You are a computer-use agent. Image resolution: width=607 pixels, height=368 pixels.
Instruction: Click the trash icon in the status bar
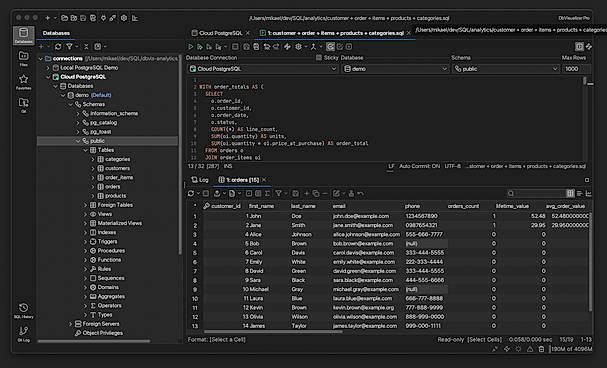point(541,349)
